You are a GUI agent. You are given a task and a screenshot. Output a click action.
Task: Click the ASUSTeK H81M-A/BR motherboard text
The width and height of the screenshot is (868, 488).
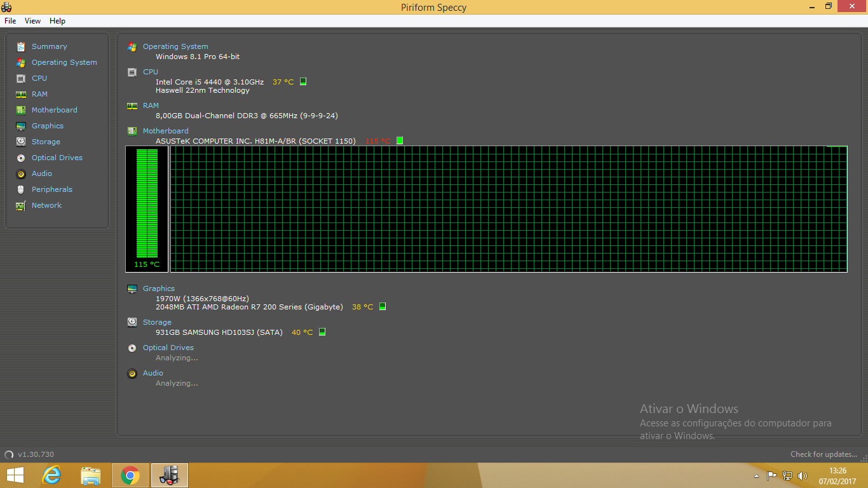point(255,141)
